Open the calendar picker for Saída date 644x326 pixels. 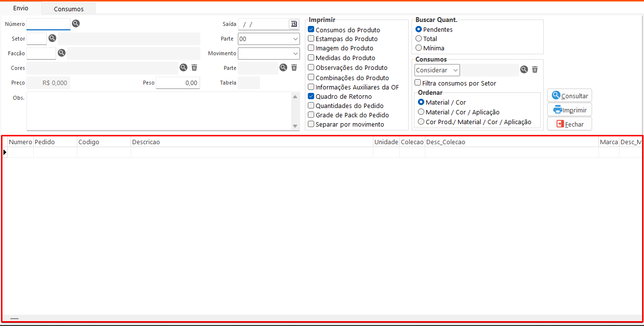point(294,23)
